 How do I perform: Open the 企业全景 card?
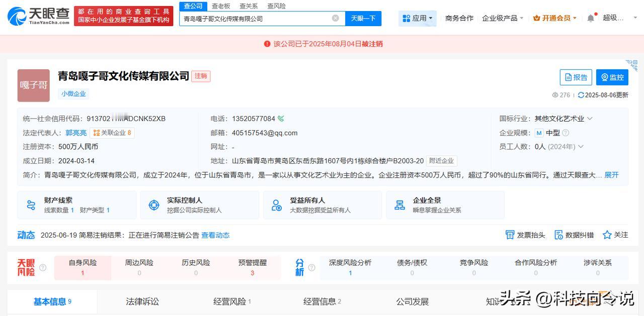(x=445, y=205)
